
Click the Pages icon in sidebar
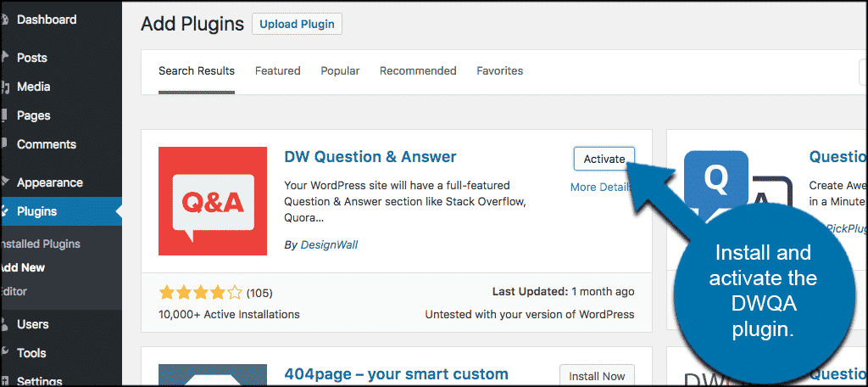point(5,115)
